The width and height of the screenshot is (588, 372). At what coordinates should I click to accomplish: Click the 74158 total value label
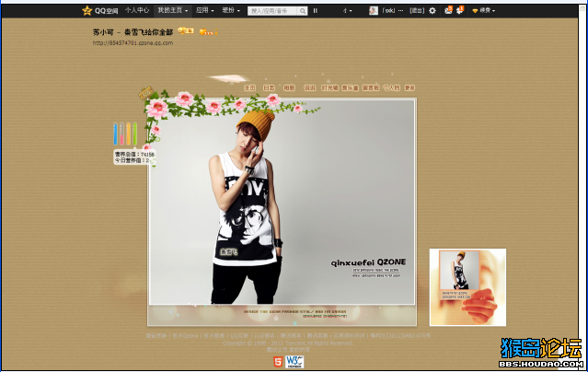[x=134, y=155]
